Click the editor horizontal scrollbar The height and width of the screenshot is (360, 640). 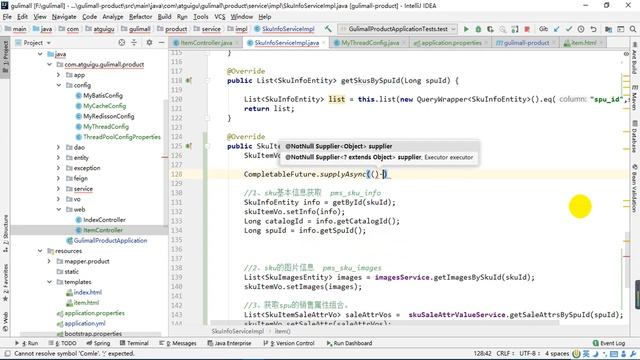coord(384,322)
